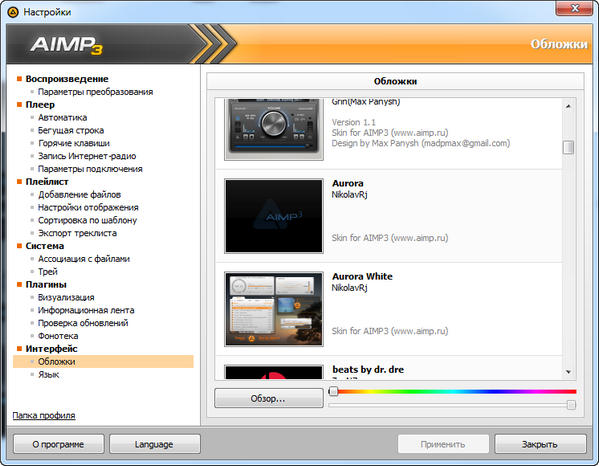Open the Фонотека settings page
599x466 pixels.
tap(58, 336)
